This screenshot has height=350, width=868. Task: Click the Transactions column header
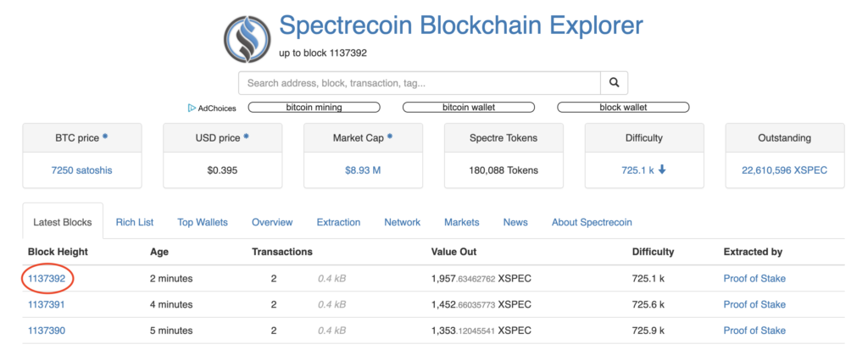tap(282, 252)
